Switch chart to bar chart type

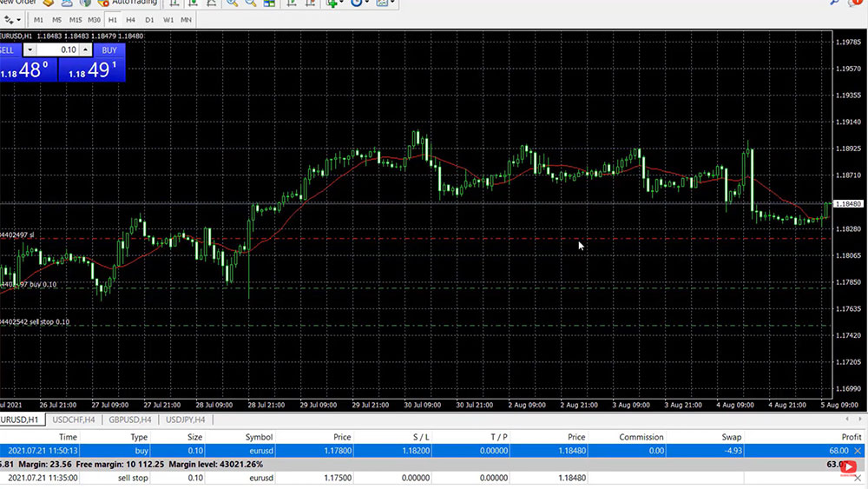click(174, 3)
